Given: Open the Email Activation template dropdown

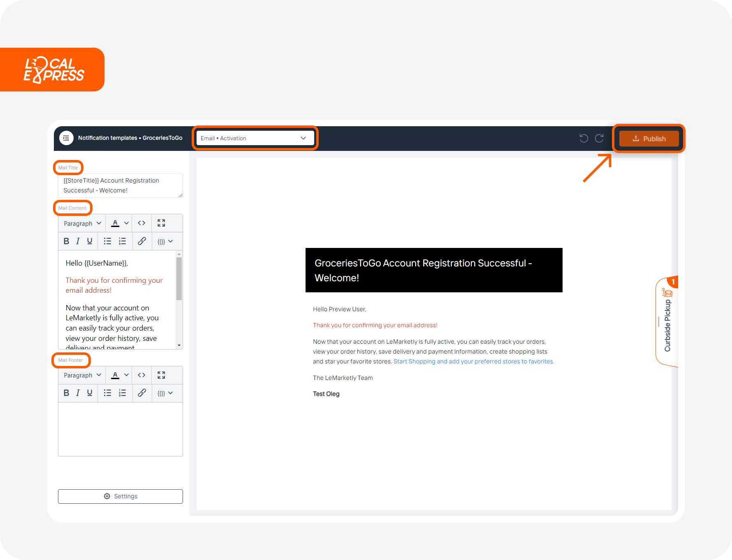Looking at the screenshot, I should click(255, 138).
